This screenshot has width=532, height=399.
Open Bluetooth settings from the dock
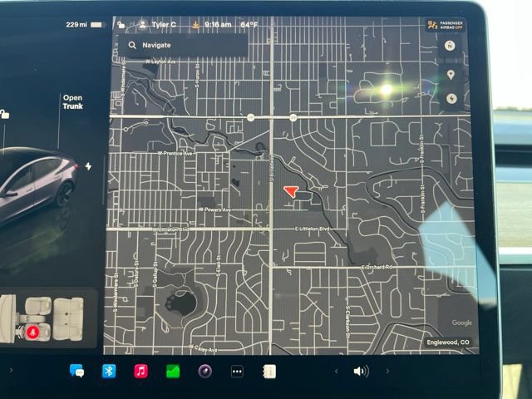coord(109,372)
